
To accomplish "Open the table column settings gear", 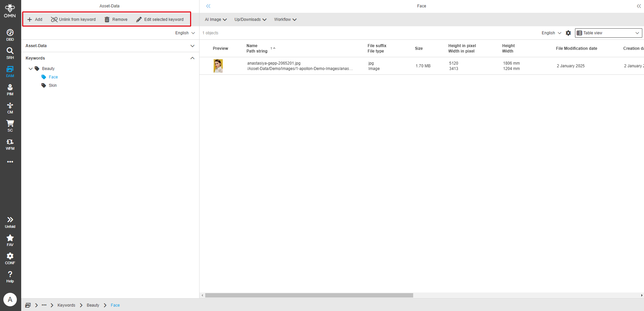I will (568, 33).
